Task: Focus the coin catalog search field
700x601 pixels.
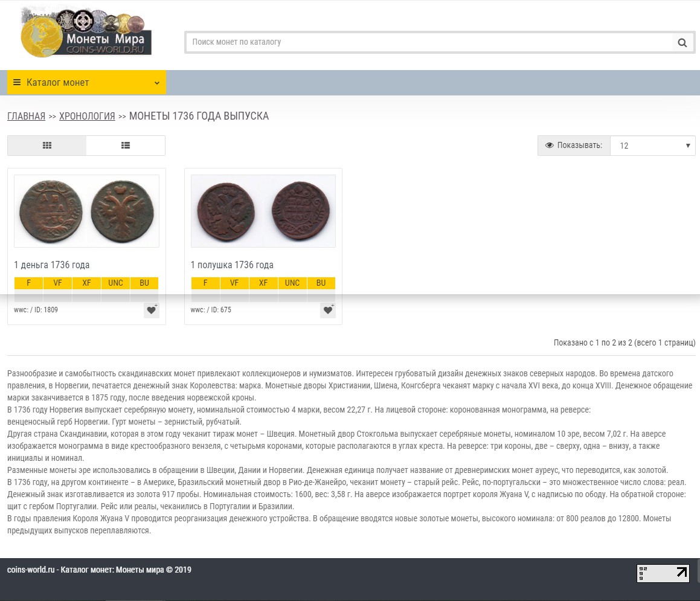Action: pyautogui.click(x=429, y=42)
